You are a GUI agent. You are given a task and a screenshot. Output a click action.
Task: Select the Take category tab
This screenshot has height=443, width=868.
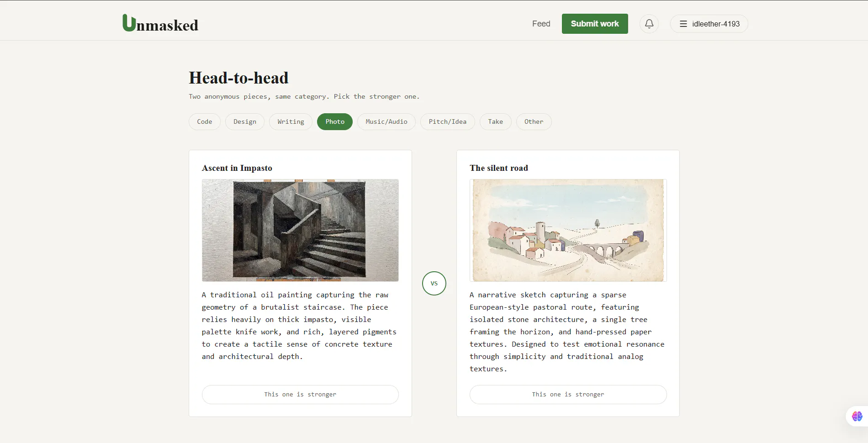click(x=496, y=121)
